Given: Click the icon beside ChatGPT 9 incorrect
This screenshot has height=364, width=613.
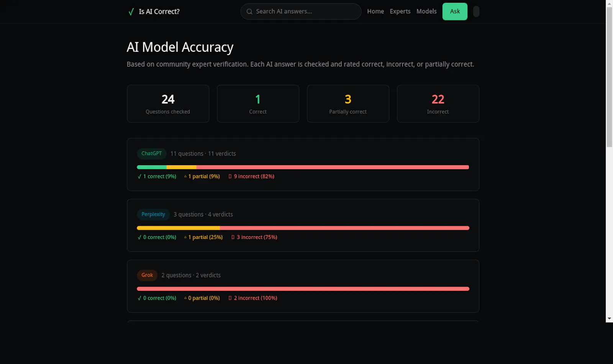Looking at the screenshot, I should click(x=230, y=177).
